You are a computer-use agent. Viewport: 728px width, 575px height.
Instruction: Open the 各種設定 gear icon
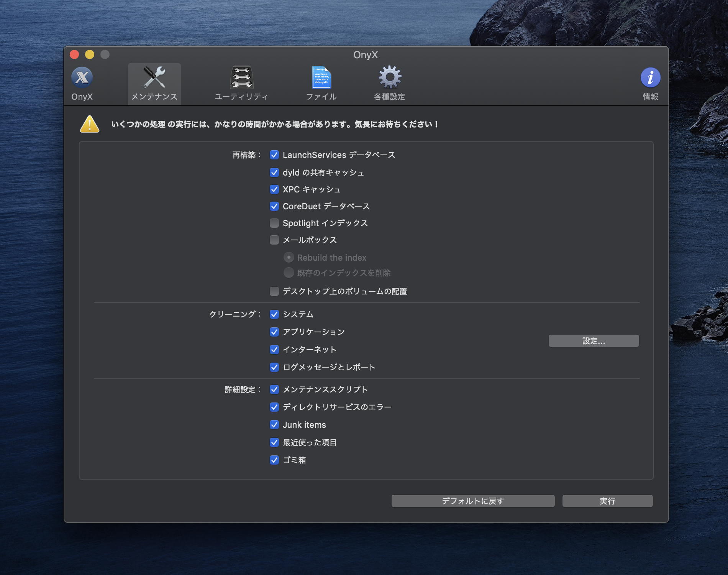390,77
